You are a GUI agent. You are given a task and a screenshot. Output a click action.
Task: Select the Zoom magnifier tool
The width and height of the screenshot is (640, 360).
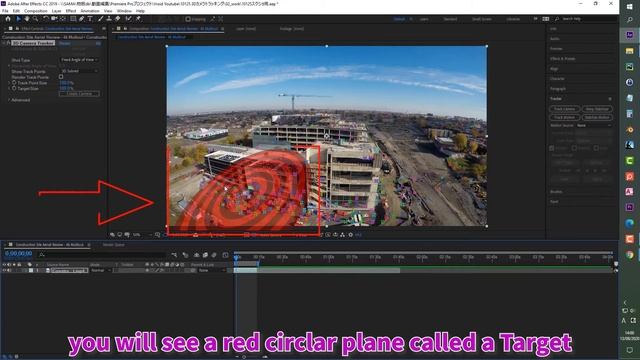[x=36, y=19]
